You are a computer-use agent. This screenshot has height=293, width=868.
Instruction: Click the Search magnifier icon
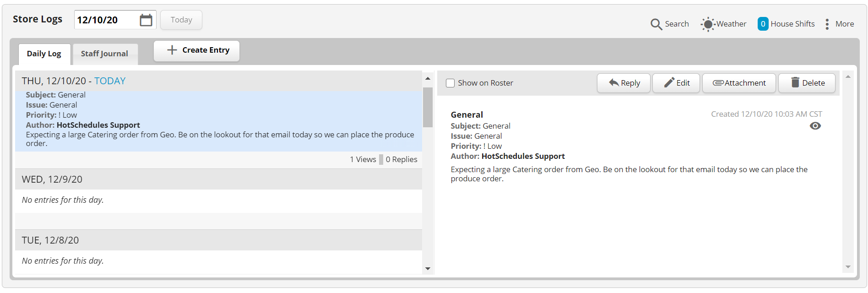[x=656, y=24]
